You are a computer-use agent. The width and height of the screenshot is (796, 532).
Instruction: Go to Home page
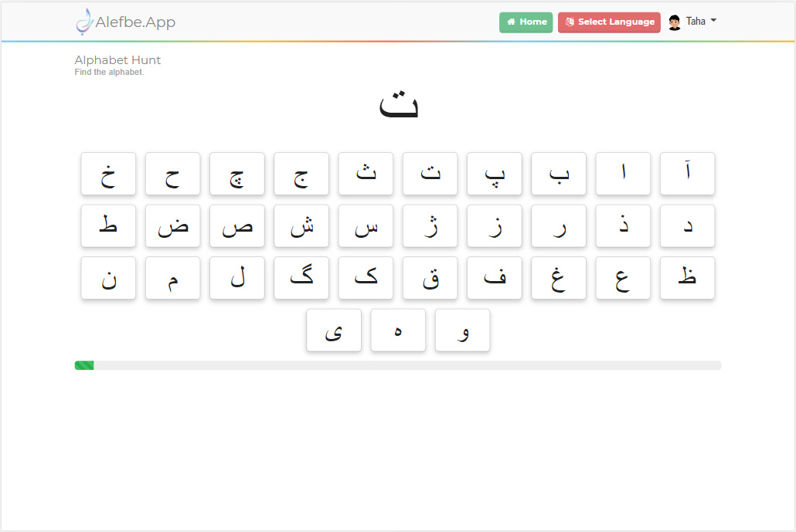pyautogui.click(x=526, y=22)
